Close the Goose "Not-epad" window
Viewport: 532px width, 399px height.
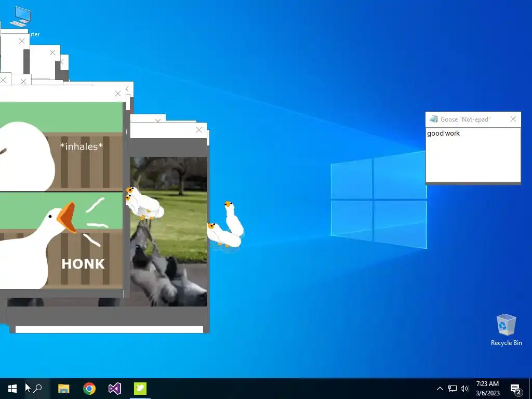pyautogui.click(x=513, y=119)
